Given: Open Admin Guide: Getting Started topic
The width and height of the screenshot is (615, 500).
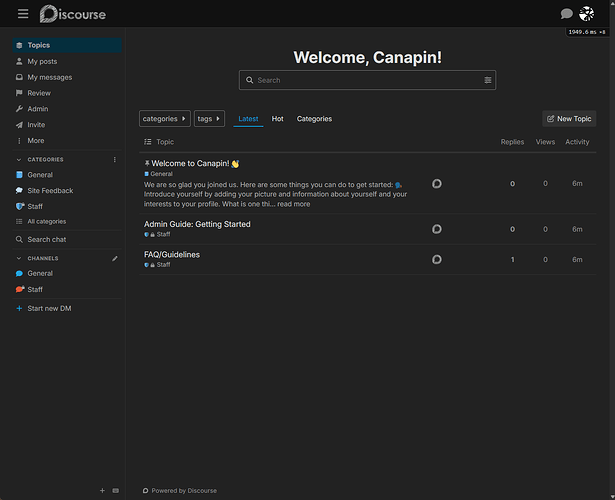Looking at the screenshot, I should click(x=197, y=224).
